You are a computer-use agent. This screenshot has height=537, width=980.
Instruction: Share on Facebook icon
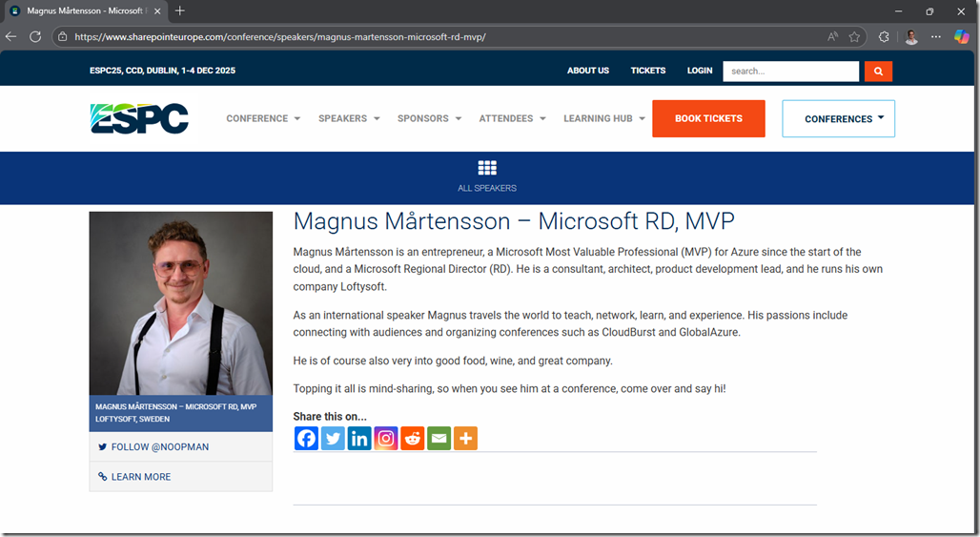coord(306,438)
